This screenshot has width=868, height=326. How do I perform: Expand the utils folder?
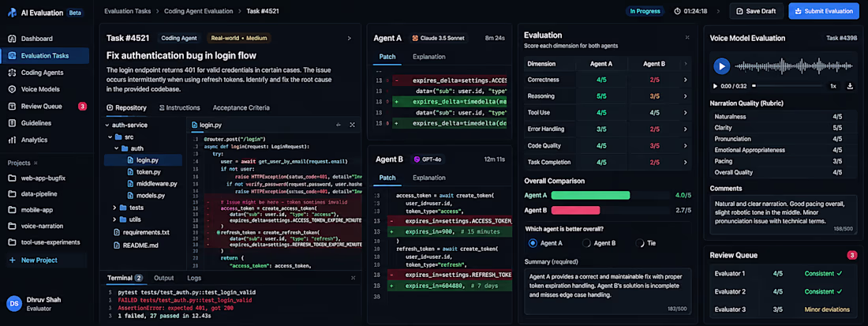coord(114,219)
